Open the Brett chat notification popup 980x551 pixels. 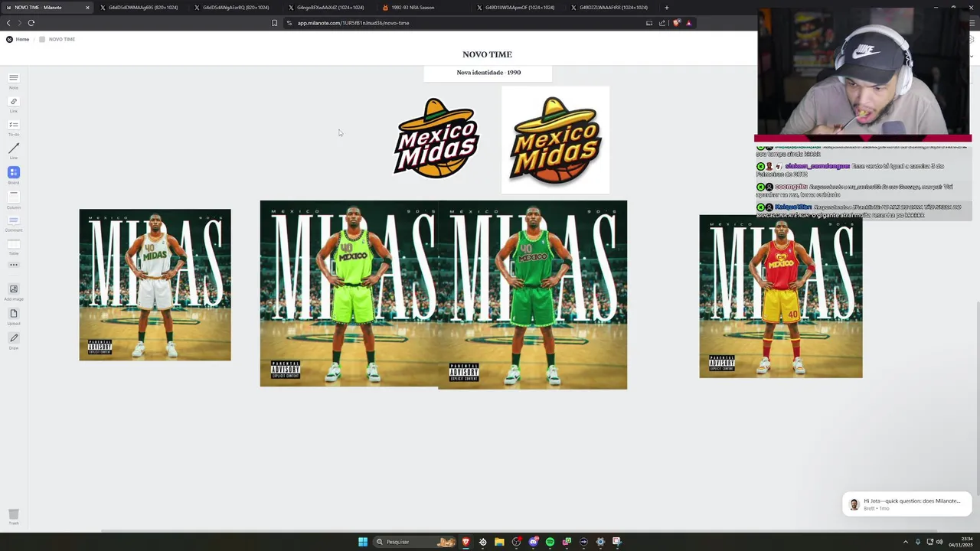pyautogui.click(x=906, y=504)
